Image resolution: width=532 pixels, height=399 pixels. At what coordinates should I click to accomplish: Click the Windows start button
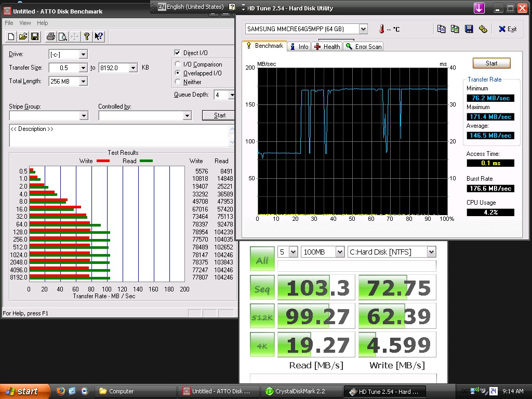pyautogui.click(x=22, y=391)
